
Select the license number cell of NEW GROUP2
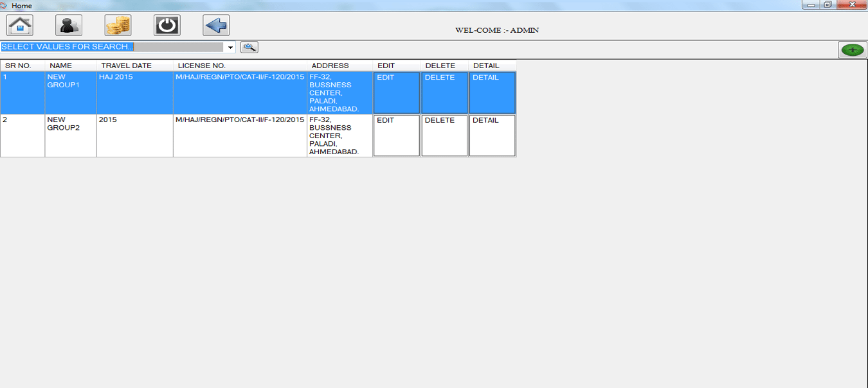coord(240,136)
